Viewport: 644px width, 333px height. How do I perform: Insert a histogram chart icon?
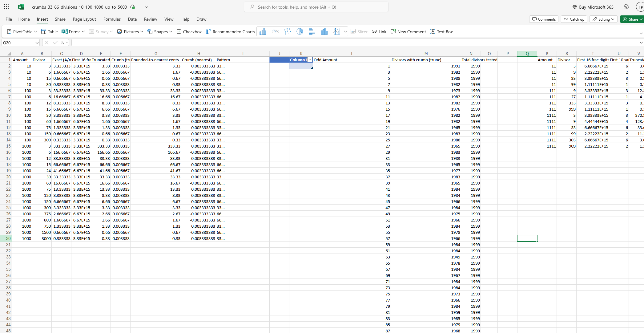pyautogui.click(x=324, y=31)
